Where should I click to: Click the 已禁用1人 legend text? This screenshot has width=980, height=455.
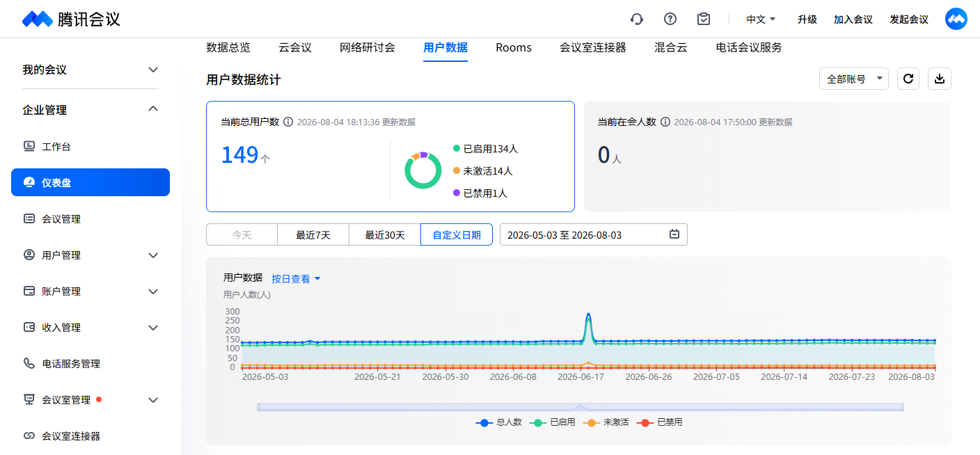(485, 193)
